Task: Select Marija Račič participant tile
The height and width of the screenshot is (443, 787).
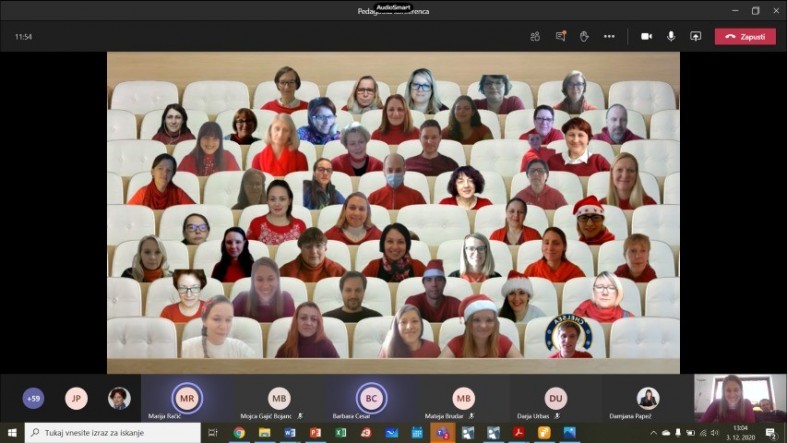Action: 186,398
